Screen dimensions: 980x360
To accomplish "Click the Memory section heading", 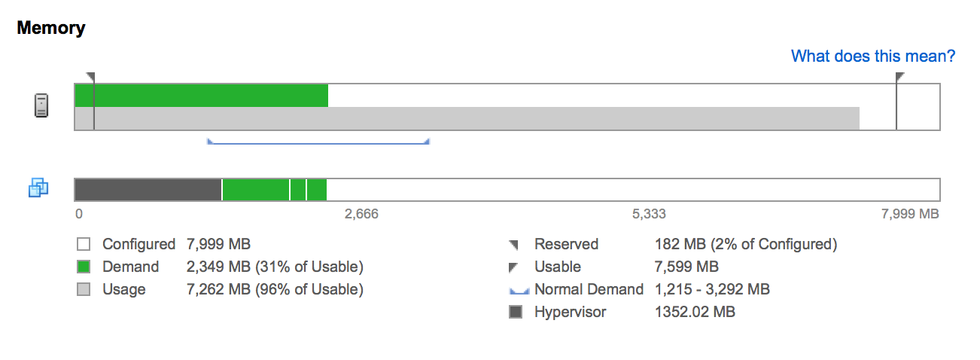I will tap(51, 29).
